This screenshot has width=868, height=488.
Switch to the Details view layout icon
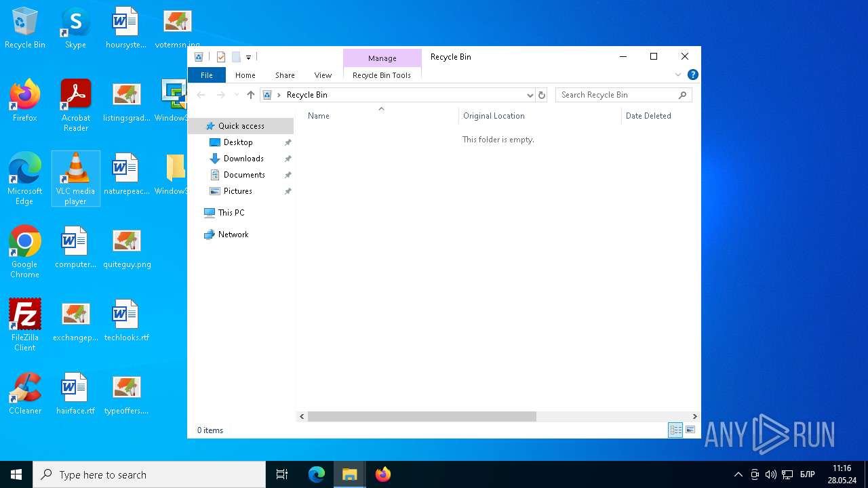coord(675,430)
